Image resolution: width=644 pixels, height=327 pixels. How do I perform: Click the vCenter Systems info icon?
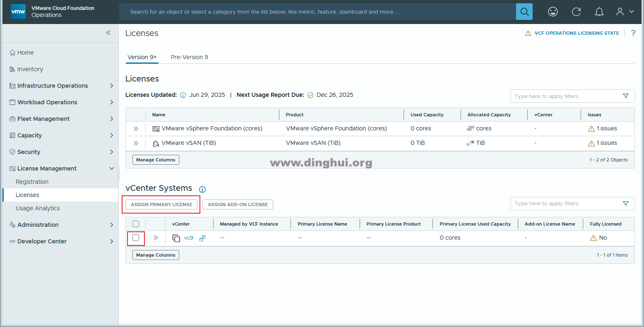coord(202,190)
